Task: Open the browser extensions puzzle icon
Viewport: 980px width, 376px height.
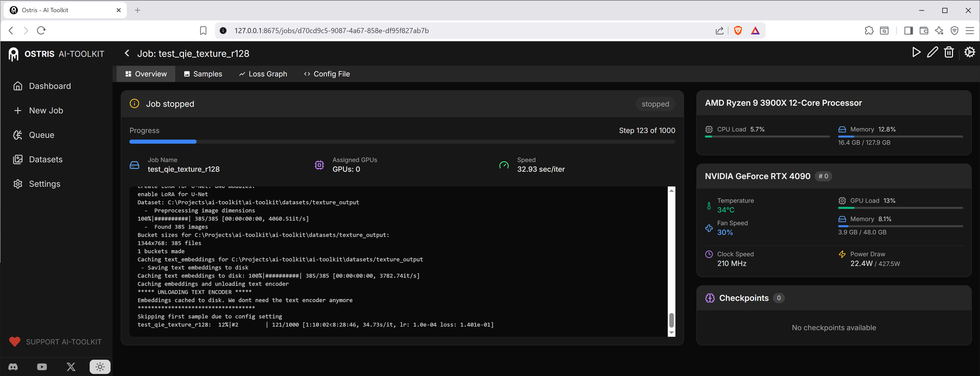Action: (x=869, y=31)
